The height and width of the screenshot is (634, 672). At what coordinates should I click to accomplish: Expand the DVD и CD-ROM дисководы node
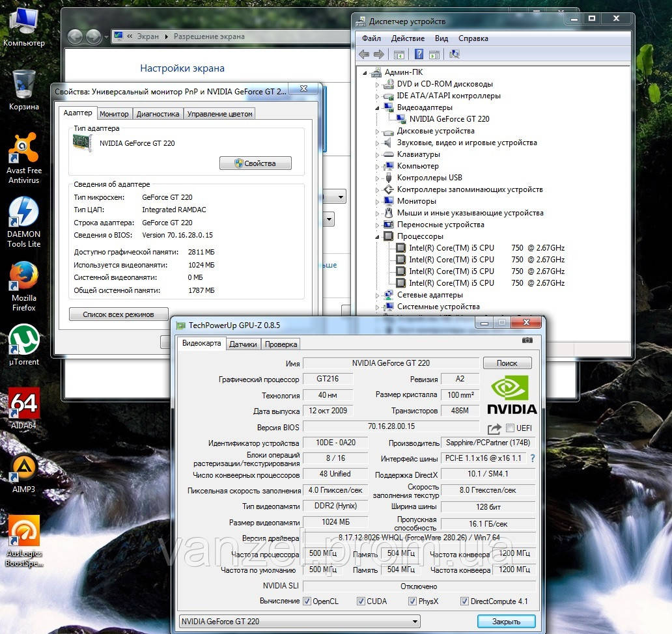pos(377,85)
